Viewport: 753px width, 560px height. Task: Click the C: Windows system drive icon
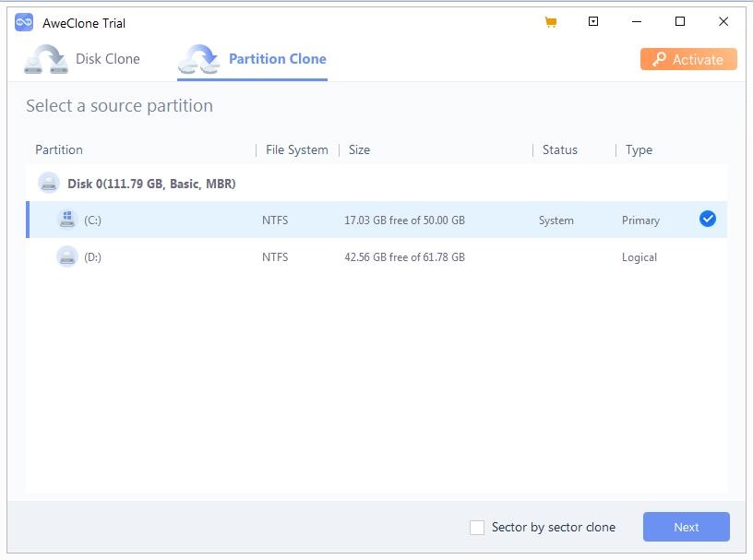pos(67,220)
